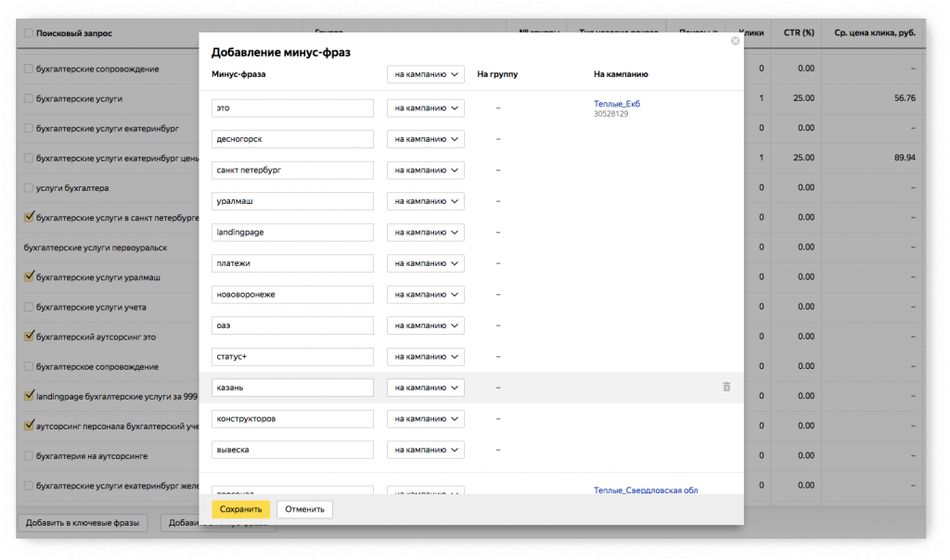
Task: Click the Ср. цена клика, руб. header
Action: (874, 32)
